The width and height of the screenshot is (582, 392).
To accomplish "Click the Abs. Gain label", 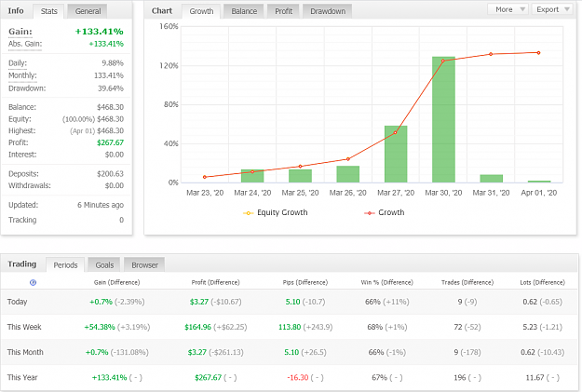I will pos(25,44).
